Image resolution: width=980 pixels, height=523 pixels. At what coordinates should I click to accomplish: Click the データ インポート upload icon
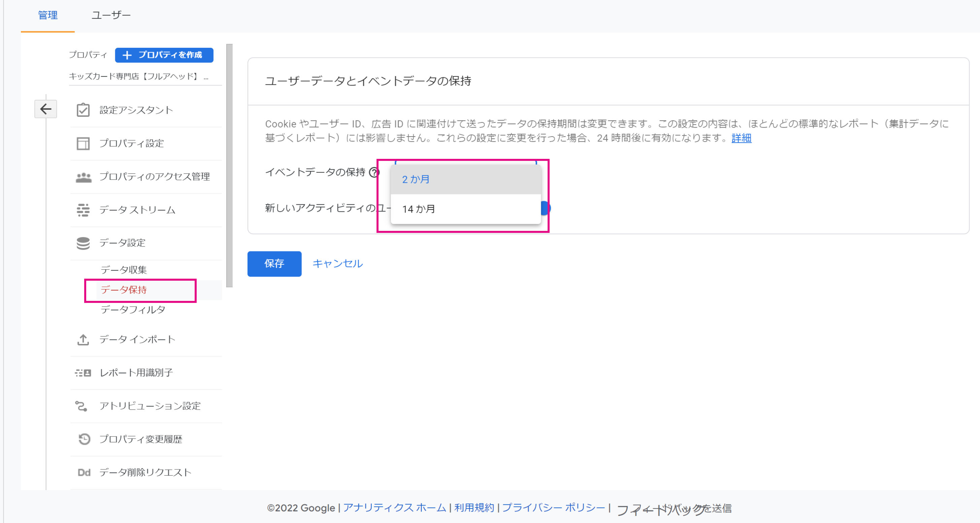pos(83,340)
